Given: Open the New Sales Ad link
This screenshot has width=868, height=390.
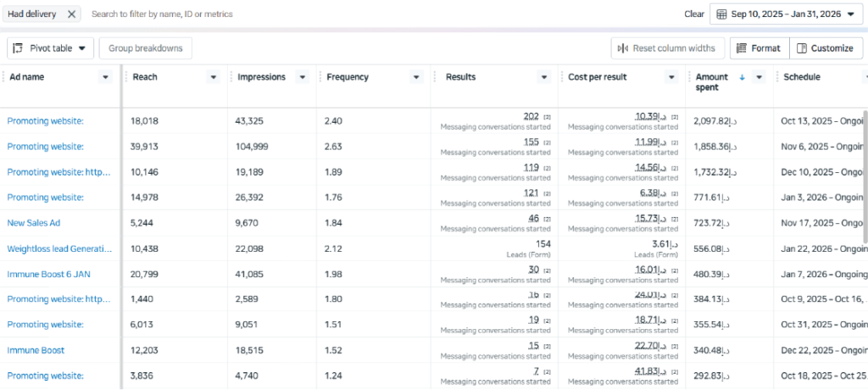Looking at the screenshot, I should [34, 223].
